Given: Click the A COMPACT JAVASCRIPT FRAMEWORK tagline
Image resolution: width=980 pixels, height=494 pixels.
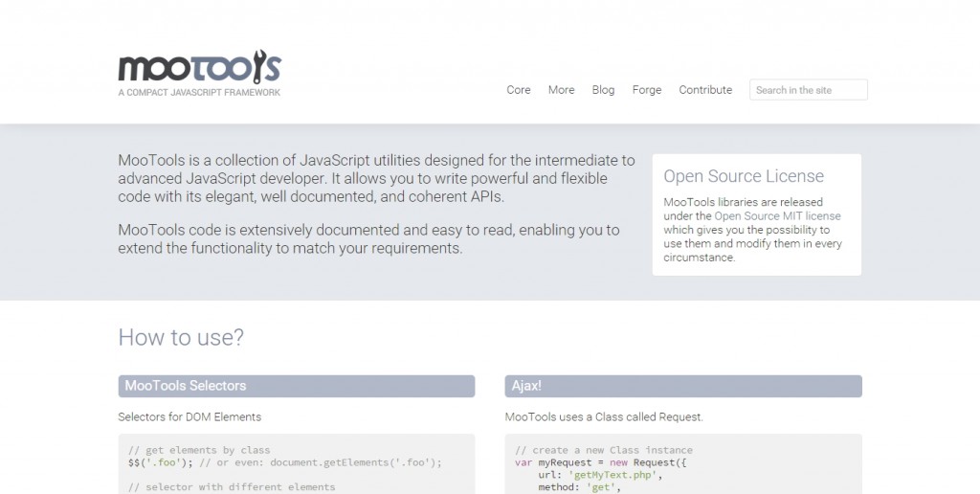Looking at the screenshot, I should pyautogui.click(x=199, y=93).
